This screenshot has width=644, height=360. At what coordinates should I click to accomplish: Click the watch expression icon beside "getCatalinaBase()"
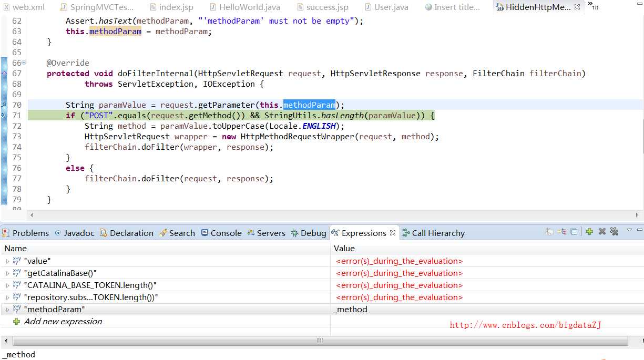17,273
